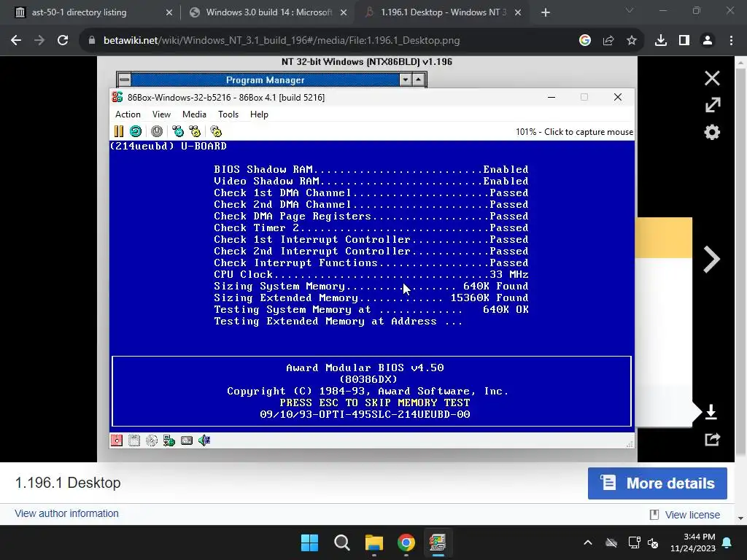Click the '101% - Click to capture mouse' status text
747x560 pixels.
click(575, 132)
